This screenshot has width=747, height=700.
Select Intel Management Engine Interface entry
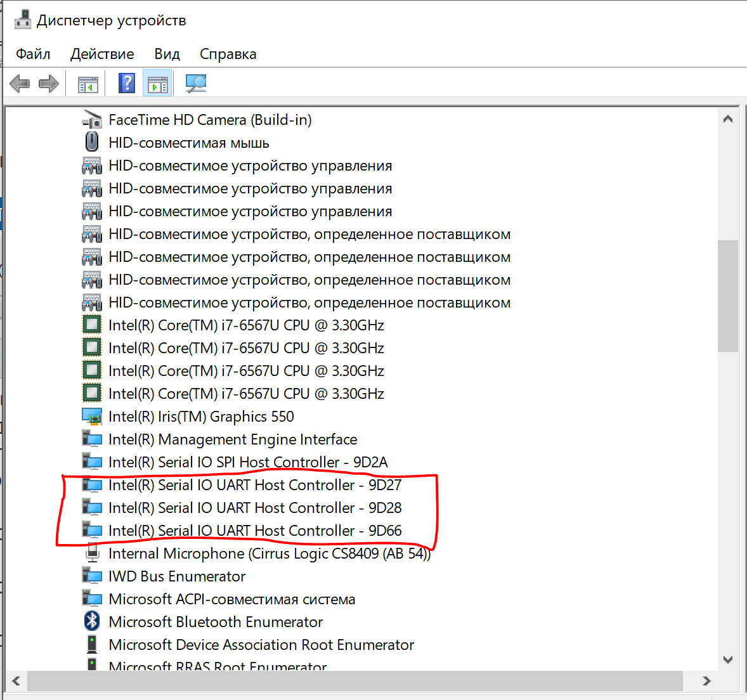click(x=233, y=439)
